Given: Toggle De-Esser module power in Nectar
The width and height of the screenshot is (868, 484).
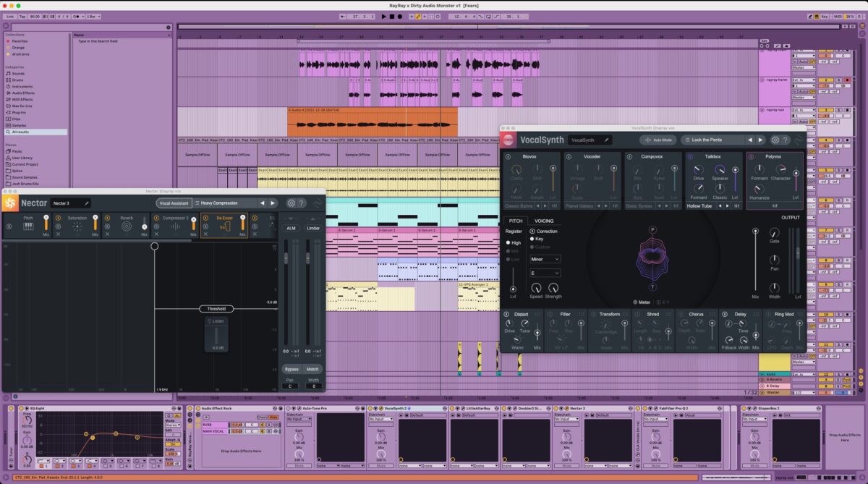Looking at the screenshot, I should [x=205, y=217].
